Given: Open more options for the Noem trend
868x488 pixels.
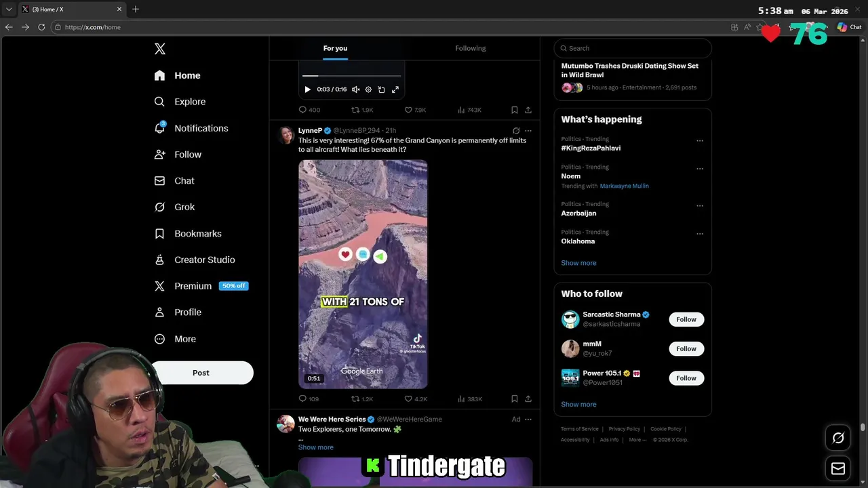Looking at the screenshot, I should click(700, 169).
